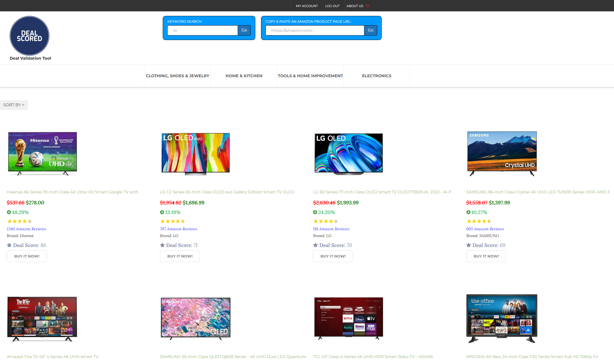Click Go button for Amazon URL search
The image size is (614, 364).
click(x=371, y=30)
